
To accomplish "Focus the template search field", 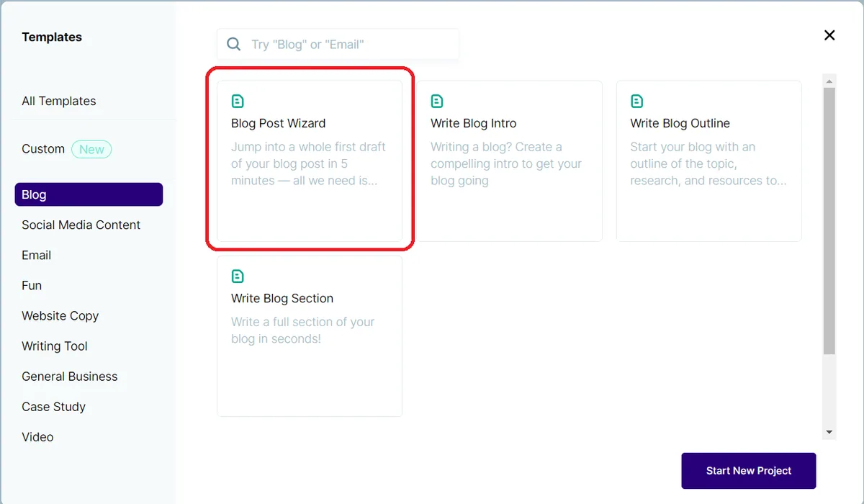I will click(x=338, y=44).
